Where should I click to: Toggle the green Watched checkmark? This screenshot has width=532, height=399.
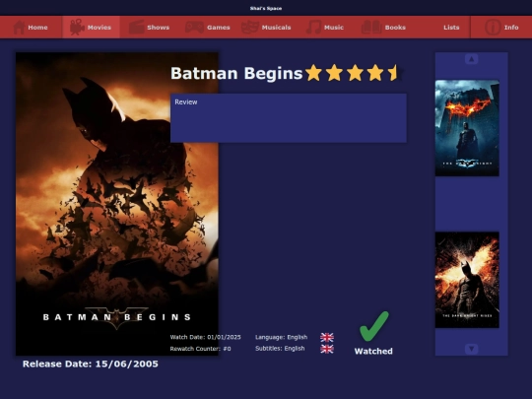pyautogui.click(x=374, y=326)
